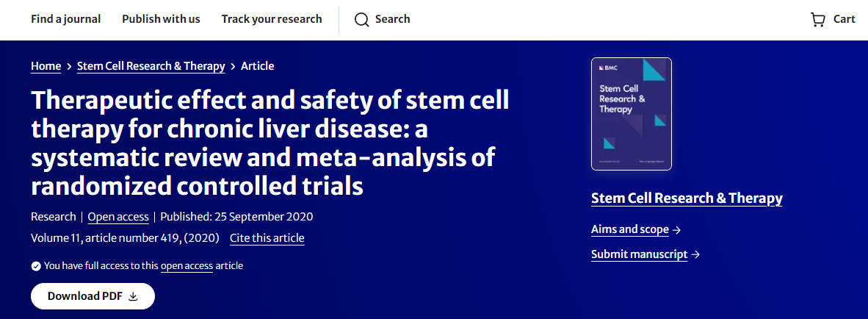
Task: Click arrow next to Aims and scope
Action: (677, 229)
